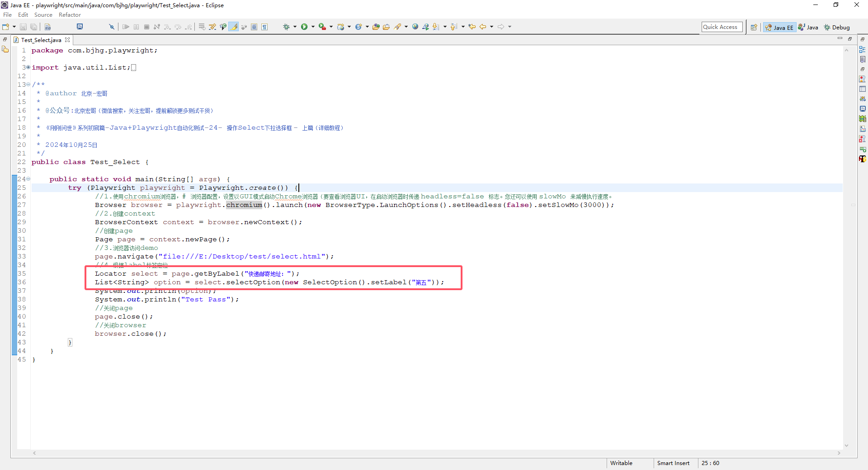Collapse the main method on line 24
The height and width of the screenshot is (470, 868).
28,179
